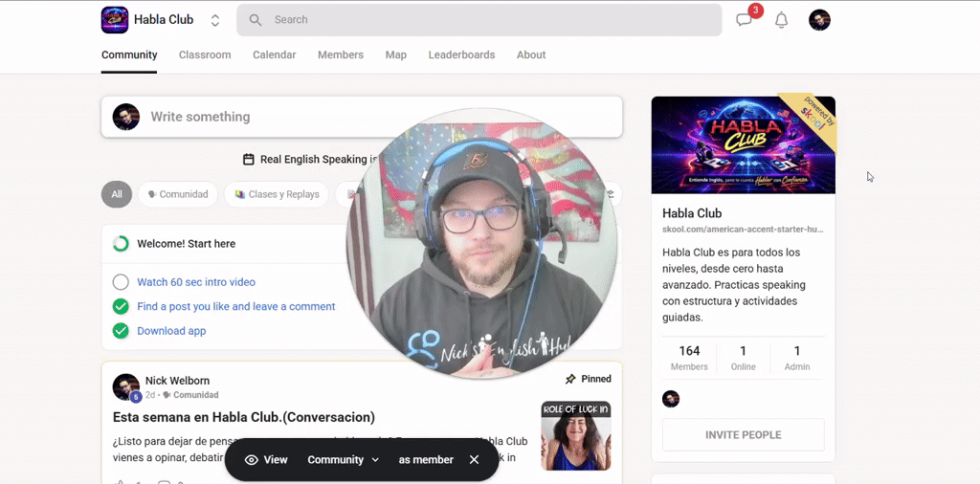Click your avatar in Write something box
This screenshot has height=484, width=980.
(126, 117)
